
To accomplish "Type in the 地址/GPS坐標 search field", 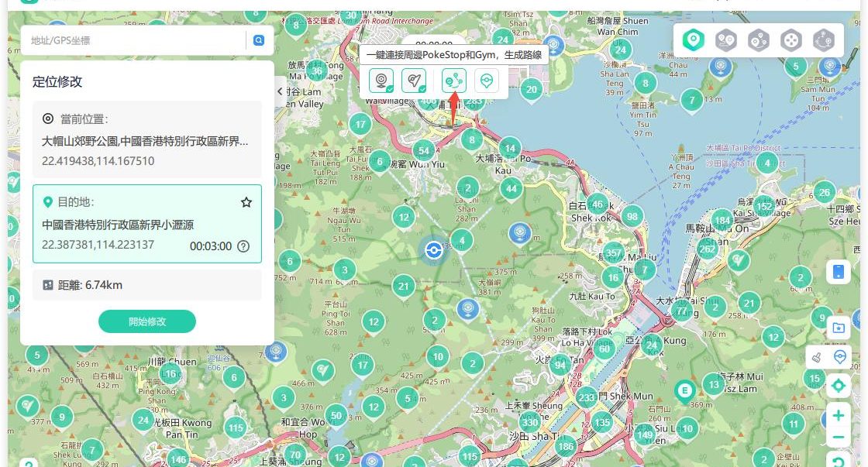I will coord(136,40).
